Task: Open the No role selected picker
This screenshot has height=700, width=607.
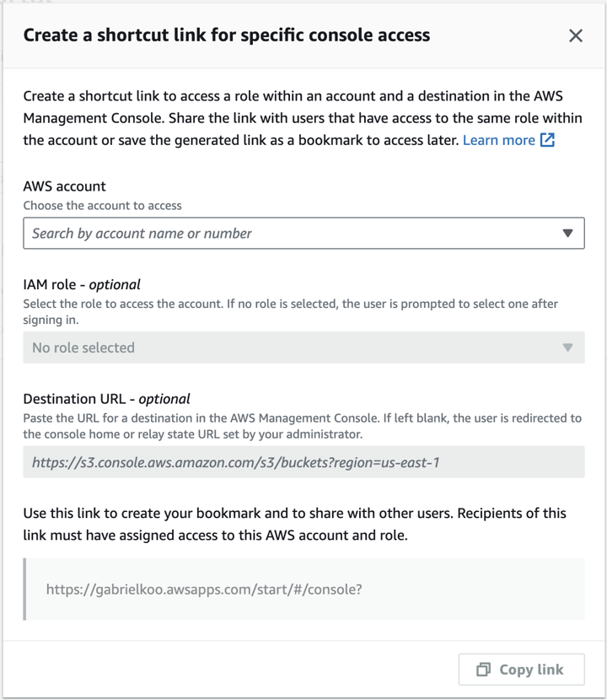Action: click(303, 347)
